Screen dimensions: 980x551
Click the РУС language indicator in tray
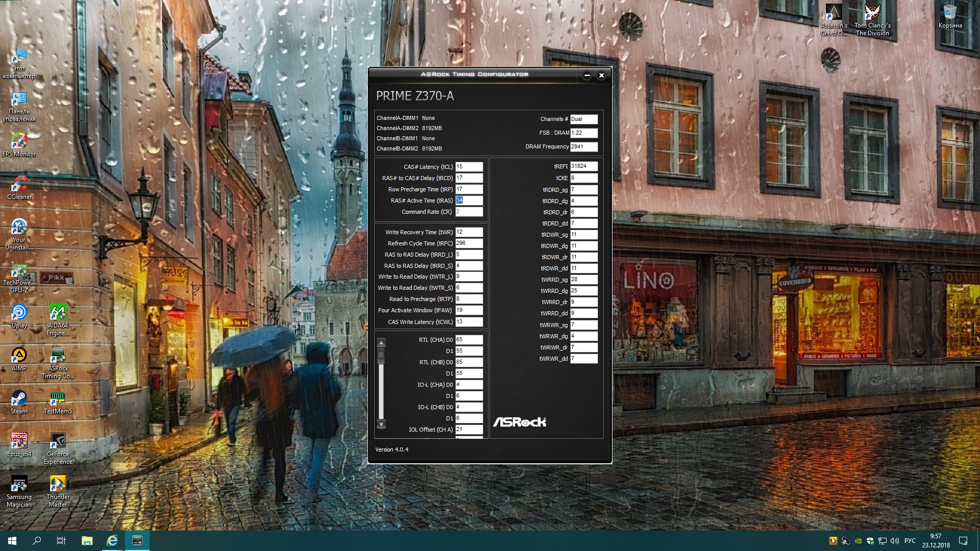pyautogui.click(x=910, y=541)
